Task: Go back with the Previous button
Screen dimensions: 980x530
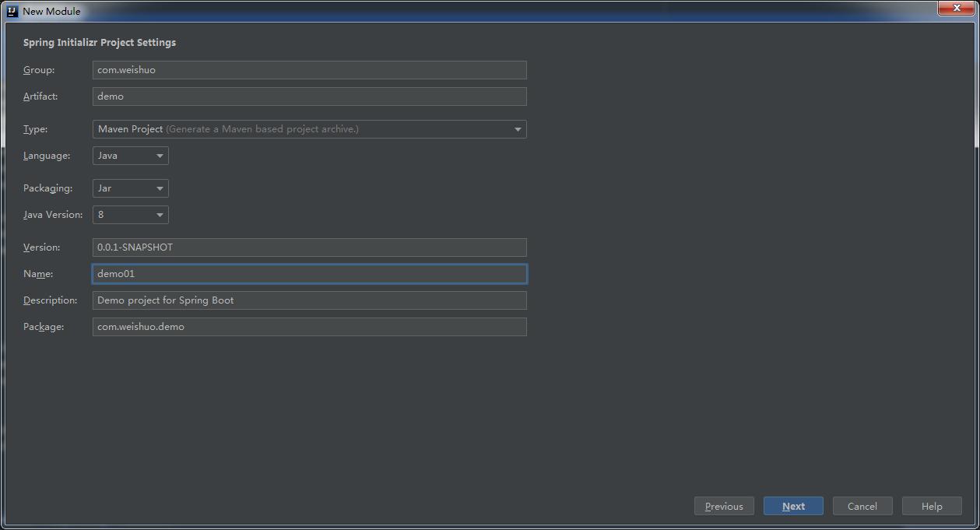Action: pyautogui.click(x=724, y=506)
